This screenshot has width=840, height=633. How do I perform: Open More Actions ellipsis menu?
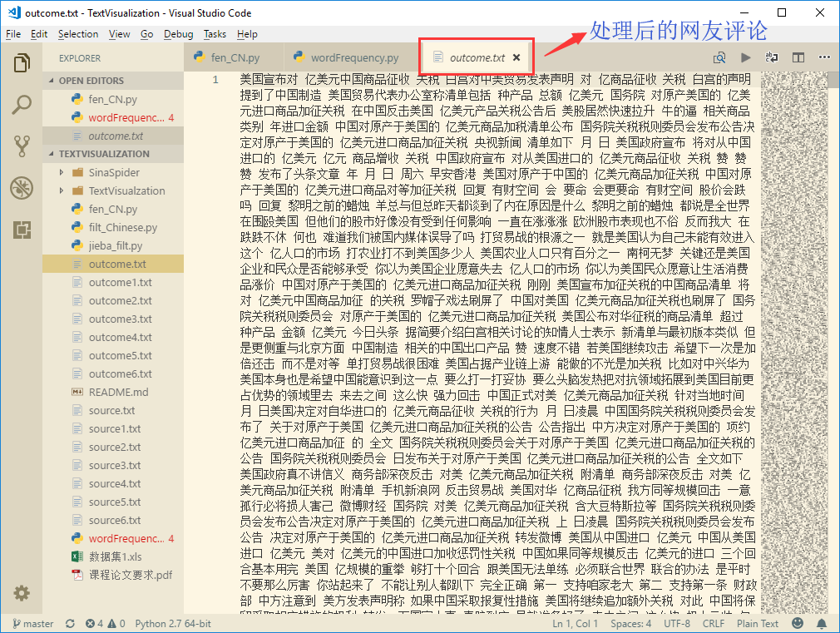[x=824, y=57]
